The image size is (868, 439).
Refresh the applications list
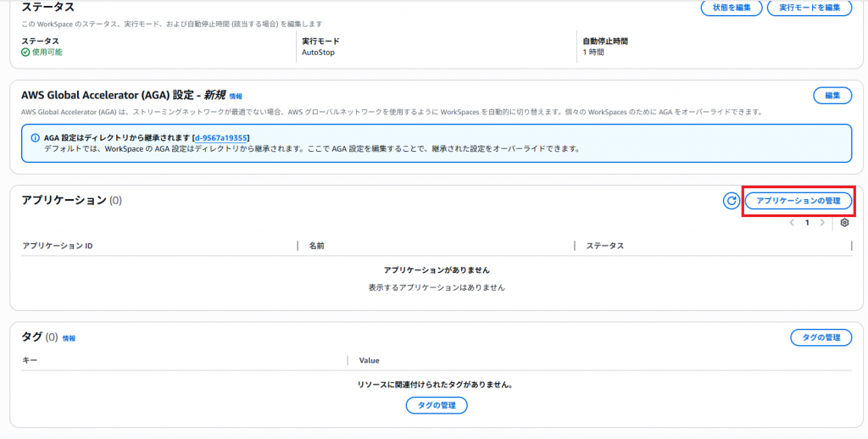[731, 201]
